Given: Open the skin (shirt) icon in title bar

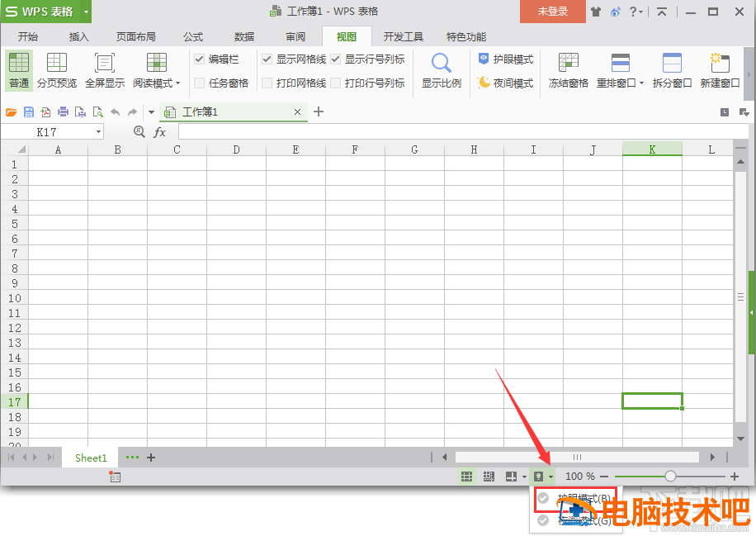Looking at the screenshot, I should click(x=596, y=12).
